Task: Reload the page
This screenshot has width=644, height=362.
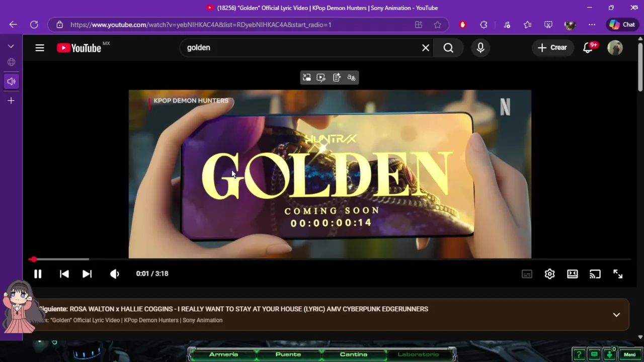Action: click(34, 25)
